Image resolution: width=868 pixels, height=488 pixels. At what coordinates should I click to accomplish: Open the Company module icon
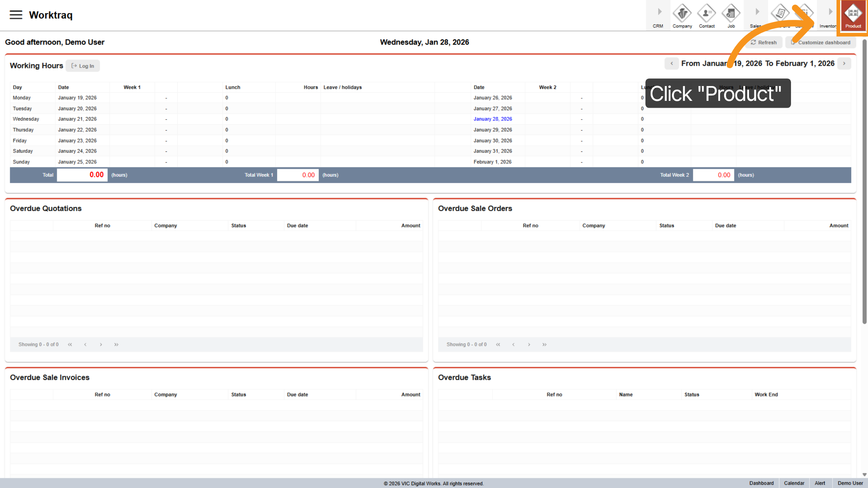point(682,14)
